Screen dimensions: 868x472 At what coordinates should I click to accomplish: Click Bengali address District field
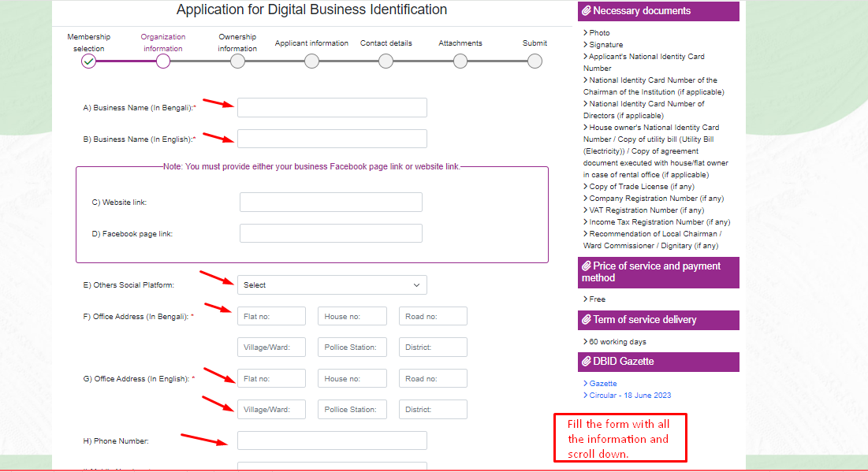(433, 347)
